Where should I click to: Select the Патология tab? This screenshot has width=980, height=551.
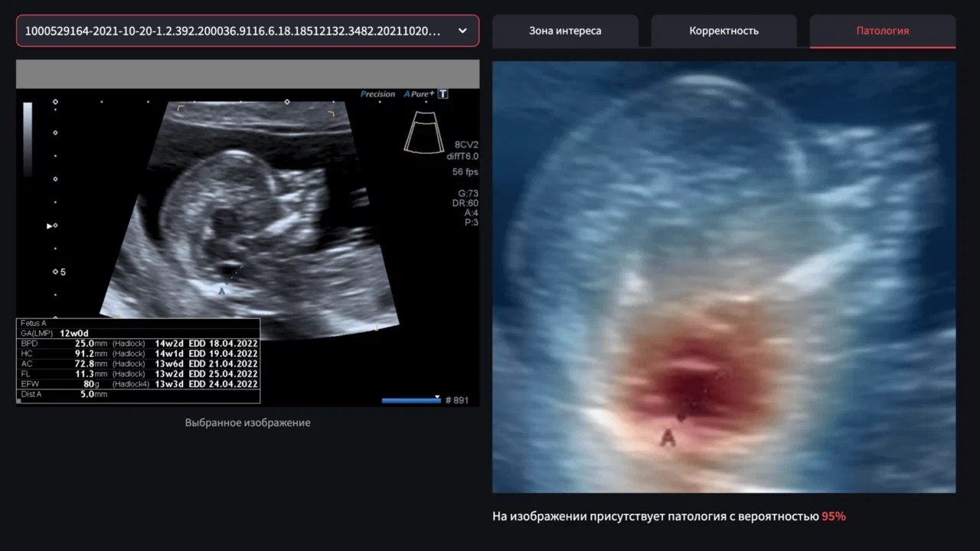coord(883,31)
